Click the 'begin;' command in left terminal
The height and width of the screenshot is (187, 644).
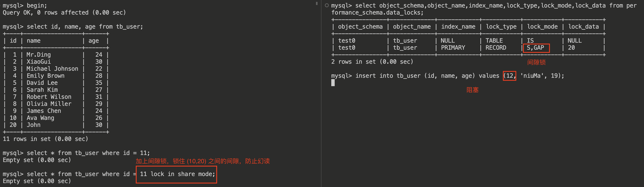tap(37, 5)
